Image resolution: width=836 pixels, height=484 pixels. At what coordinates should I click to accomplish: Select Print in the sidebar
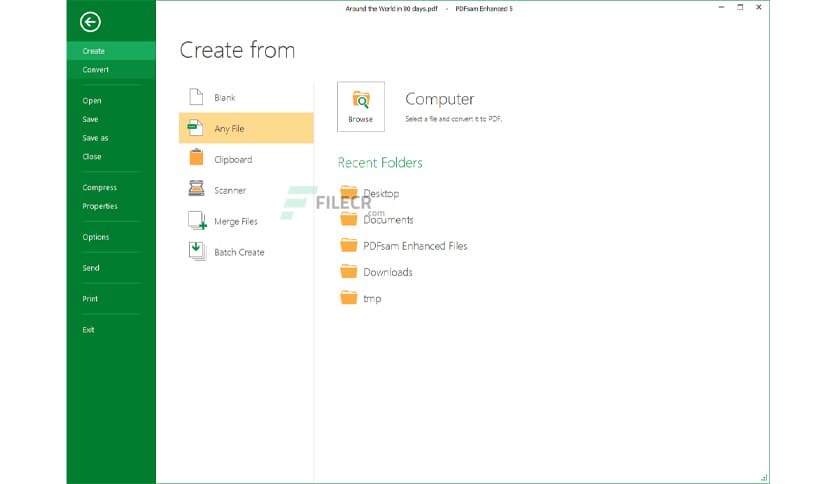coord(90,299)
